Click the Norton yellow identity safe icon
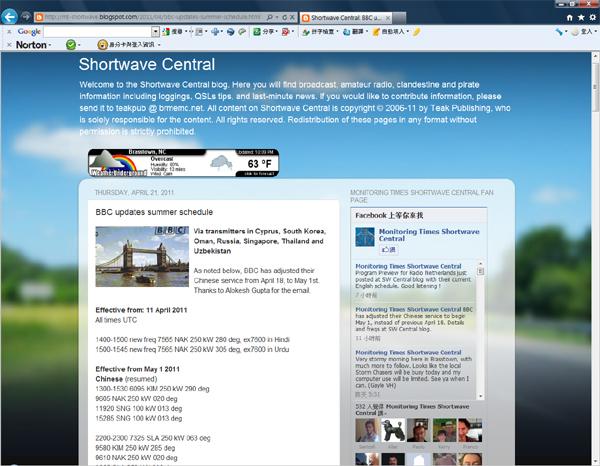The width and height of the screenshot is (600, 466). coord(102,45)
